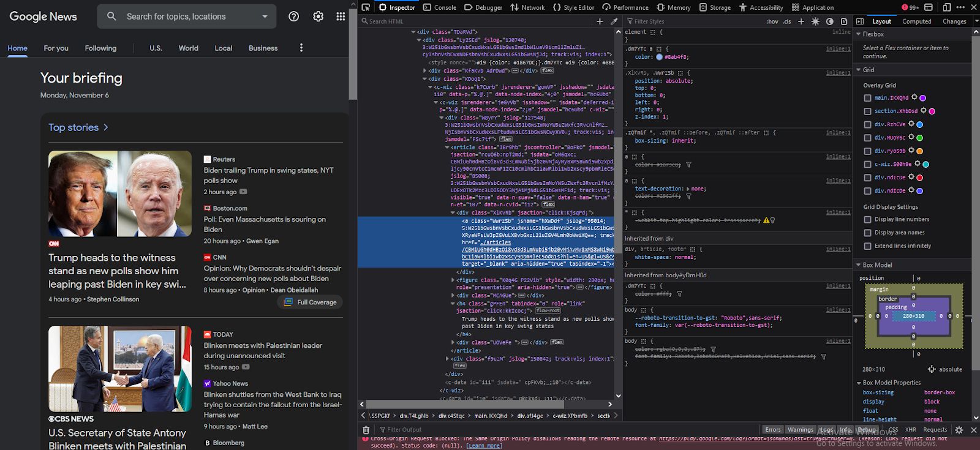
Task: Check Display line numbers option
Action: click(867, 219)
